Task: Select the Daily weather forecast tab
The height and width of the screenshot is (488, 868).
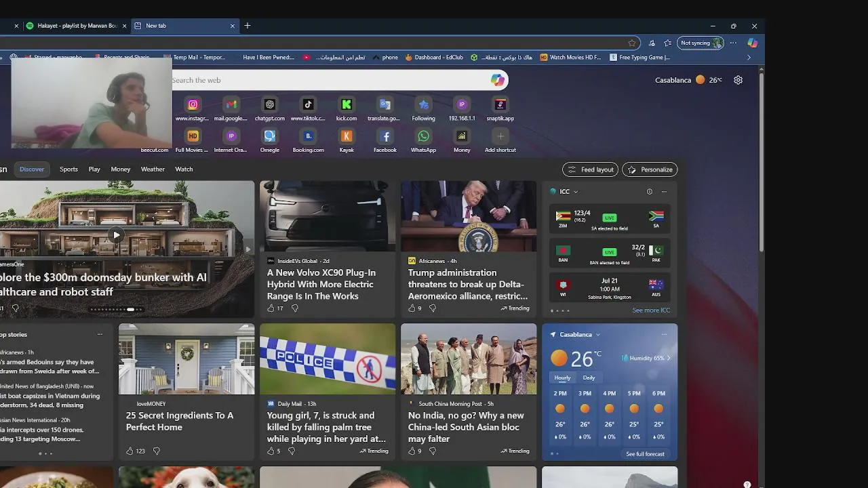Action: coord(589,378)
